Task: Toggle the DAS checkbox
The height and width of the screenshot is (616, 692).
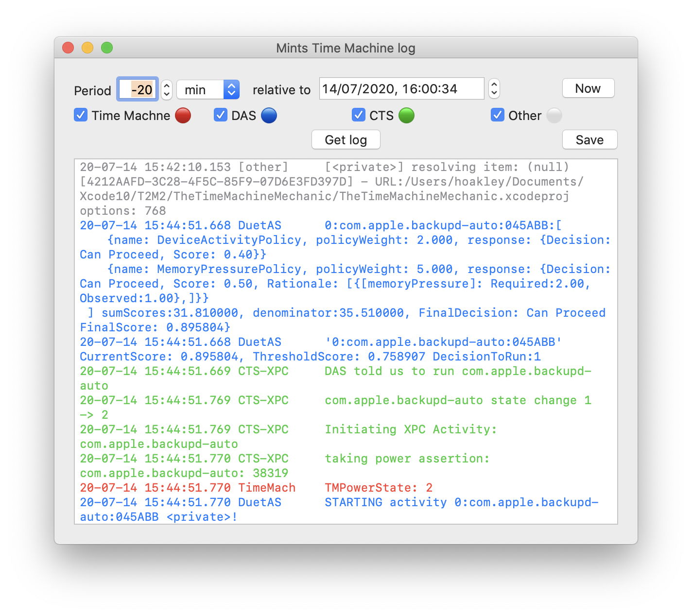Action: (221, 115)
